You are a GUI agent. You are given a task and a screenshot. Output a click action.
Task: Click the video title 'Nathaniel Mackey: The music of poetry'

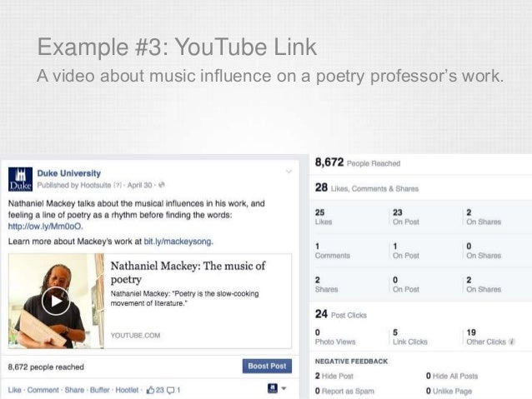click(188, 272)
